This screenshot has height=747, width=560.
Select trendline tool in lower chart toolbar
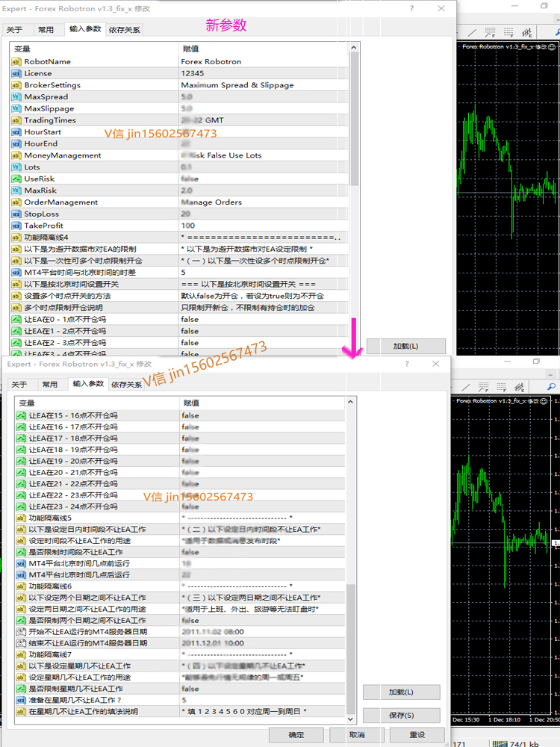coord(466,387)
